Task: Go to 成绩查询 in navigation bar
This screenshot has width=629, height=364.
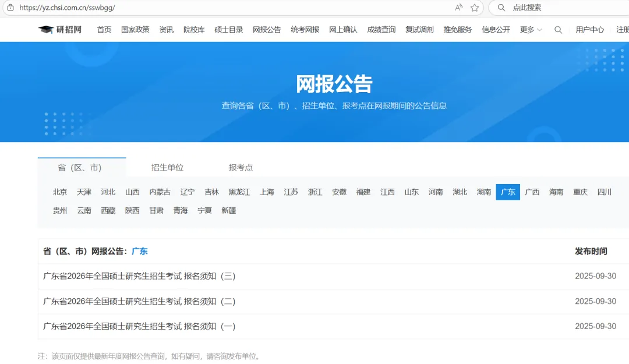Action: point(381,30)
